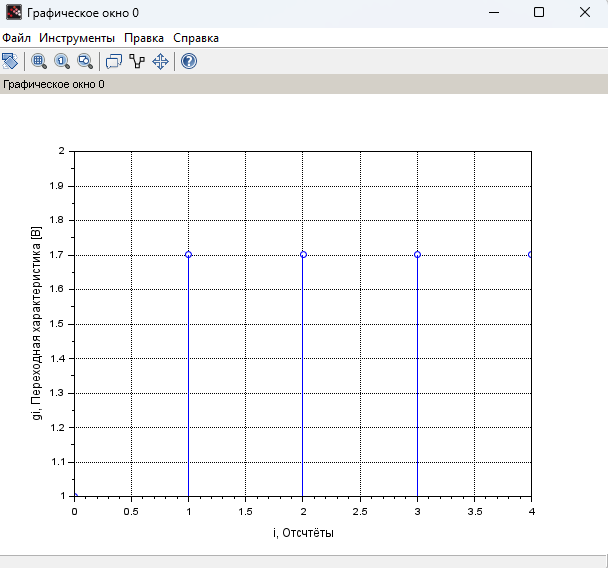Click the data point marker at sample 3

tap(417, 255)
